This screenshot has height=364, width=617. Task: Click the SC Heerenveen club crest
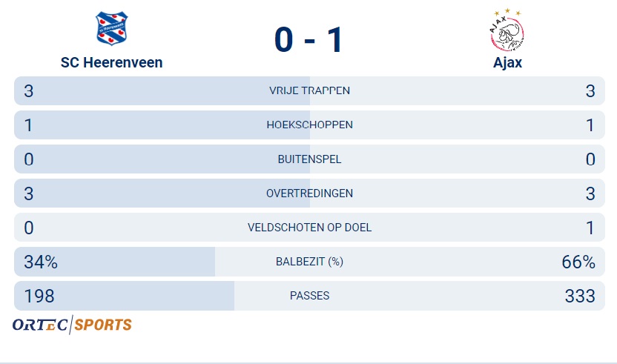point(111,29)
